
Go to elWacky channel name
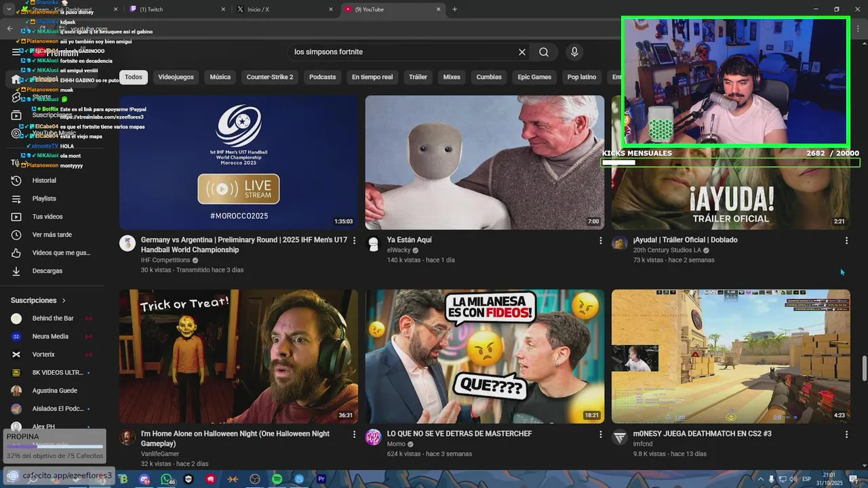point(399,250)
